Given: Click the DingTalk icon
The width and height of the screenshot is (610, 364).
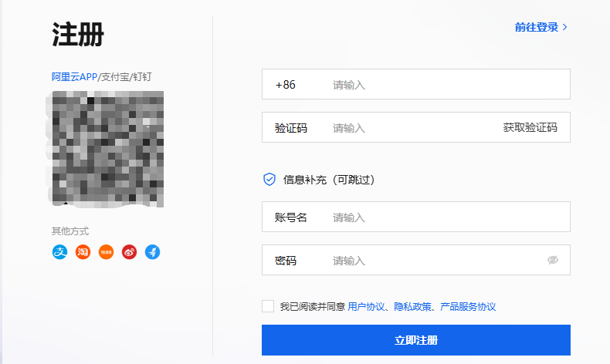Looking at the screenshot, I should tap(152, 252).
